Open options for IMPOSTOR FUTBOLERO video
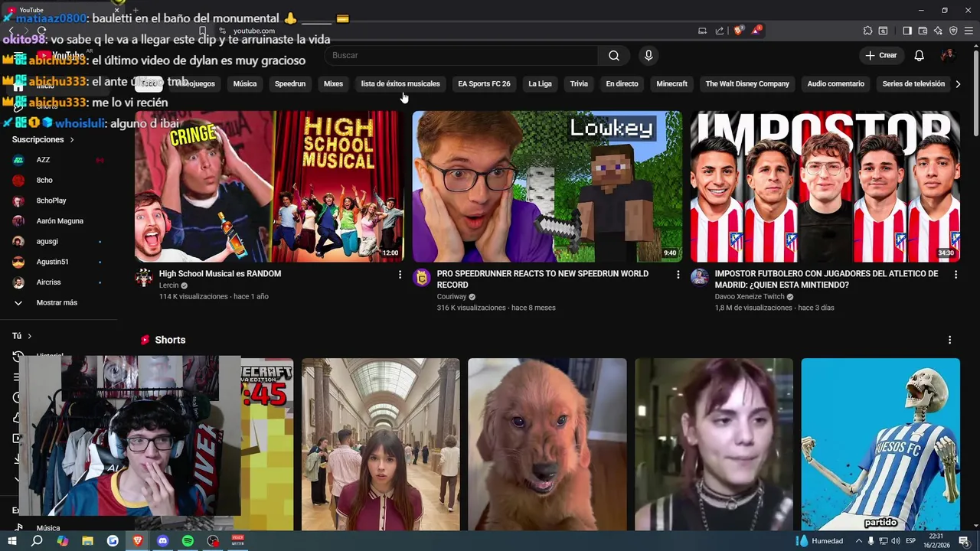This screenshot has height=551, width=980. coord(955,274)
